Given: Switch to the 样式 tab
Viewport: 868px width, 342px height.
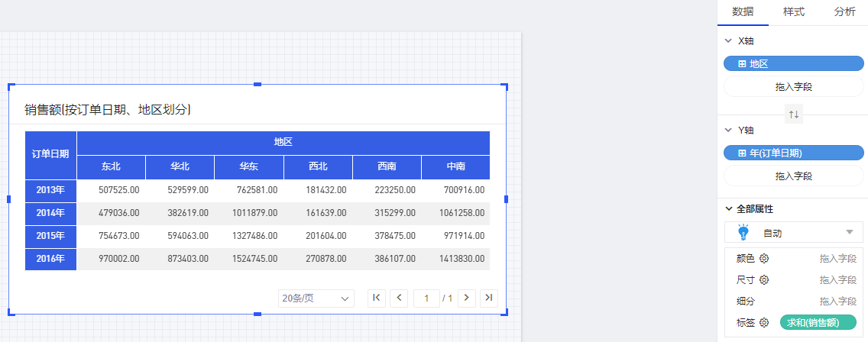Looking at the screenshot, I should tap(793, 12).
